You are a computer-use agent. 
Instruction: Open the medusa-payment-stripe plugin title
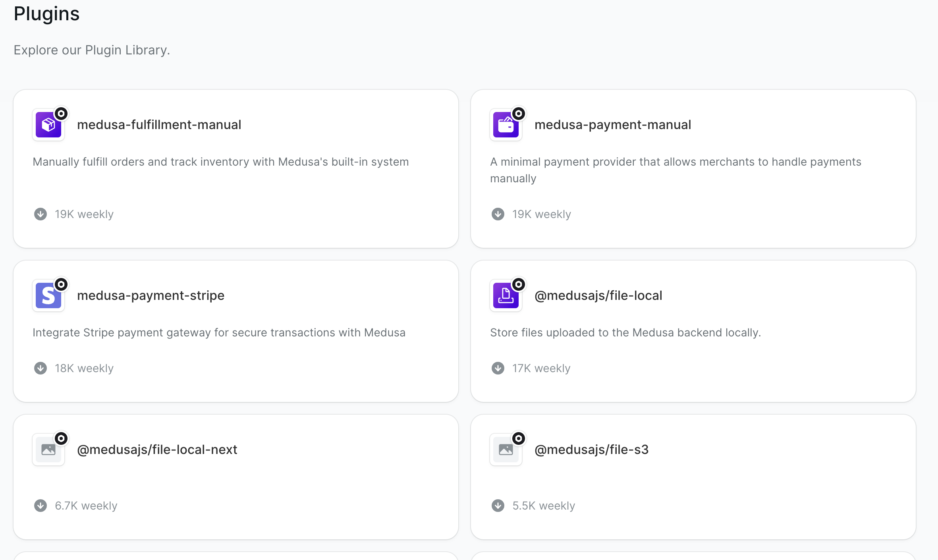coord(151,295)
